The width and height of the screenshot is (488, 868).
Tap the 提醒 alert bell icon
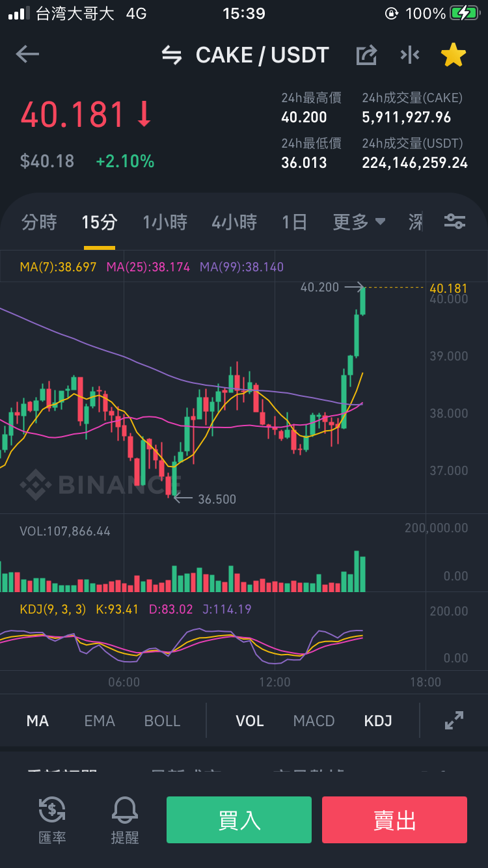125,821
